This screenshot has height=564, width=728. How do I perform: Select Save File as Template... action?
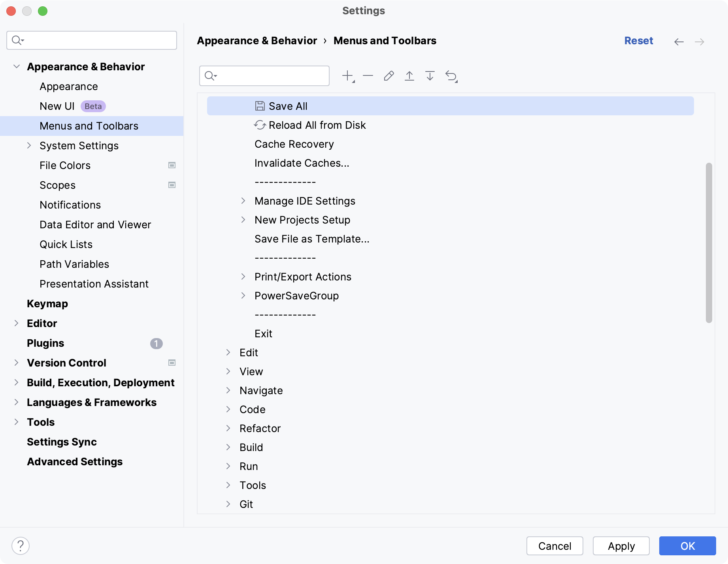point(312,239)
